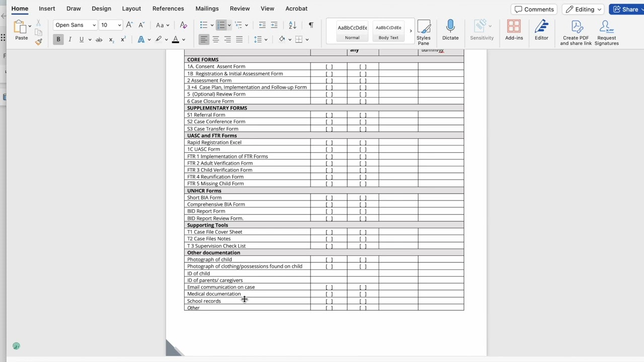Apply shading paint bucket color
644x362 pixels.
point(282,39)
